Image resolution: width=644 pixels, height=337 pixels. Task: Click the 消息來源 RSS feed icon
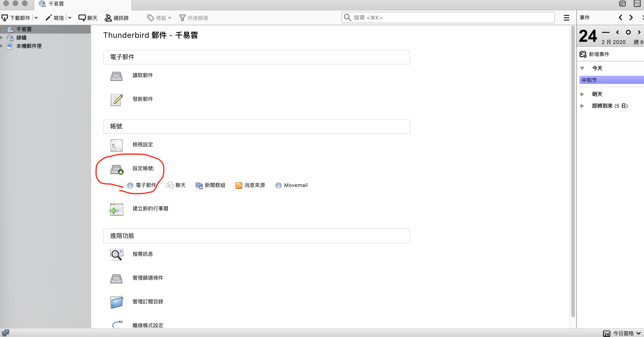[239, 185]
